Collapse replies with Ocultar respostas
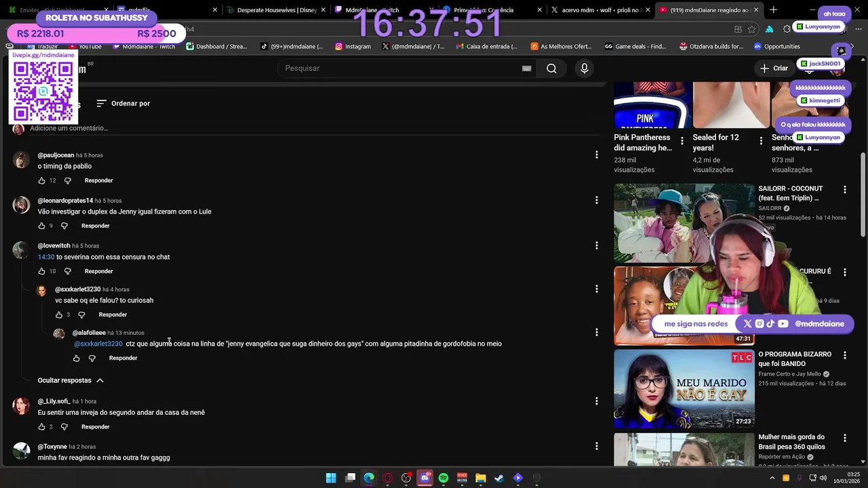Screen dimensions: 868x488 tap(71, 380)
